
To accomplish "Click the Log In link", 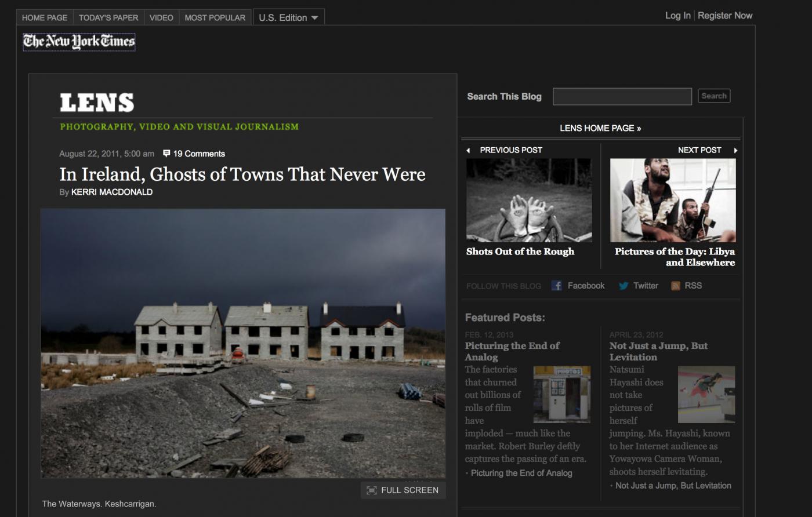I will (x=677, y=16).
